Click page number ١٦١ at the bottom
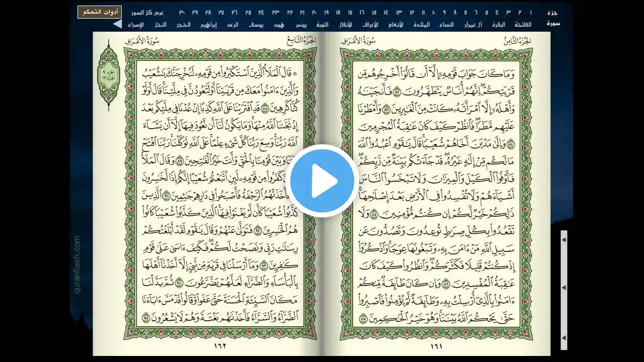 (x=436, y=346)
